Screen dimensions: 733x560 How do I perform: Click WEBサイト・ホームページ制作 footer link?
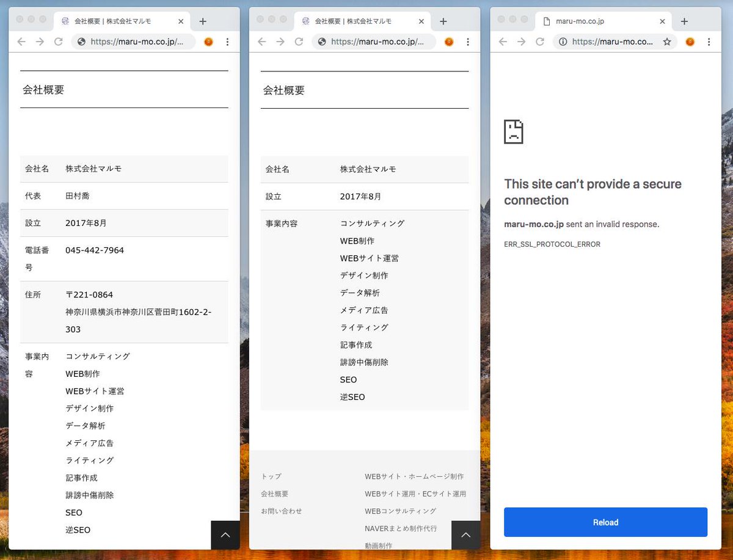pos(414,476)
